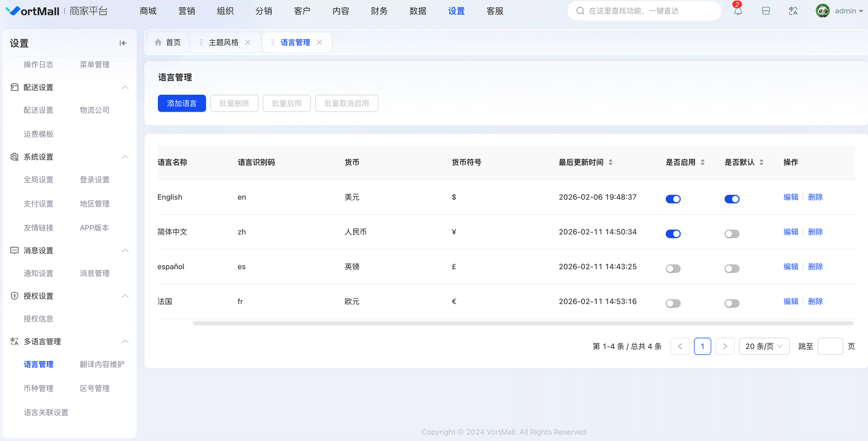
Task: Close the 主题风格 tab
Action: (x=248, y=42)
